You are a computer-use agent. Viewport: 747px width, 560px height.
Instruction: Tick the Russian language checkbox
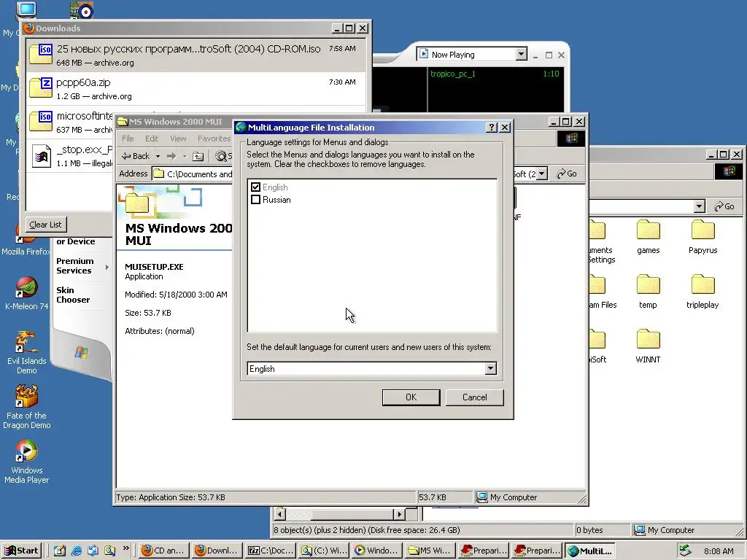pos(255,200)
